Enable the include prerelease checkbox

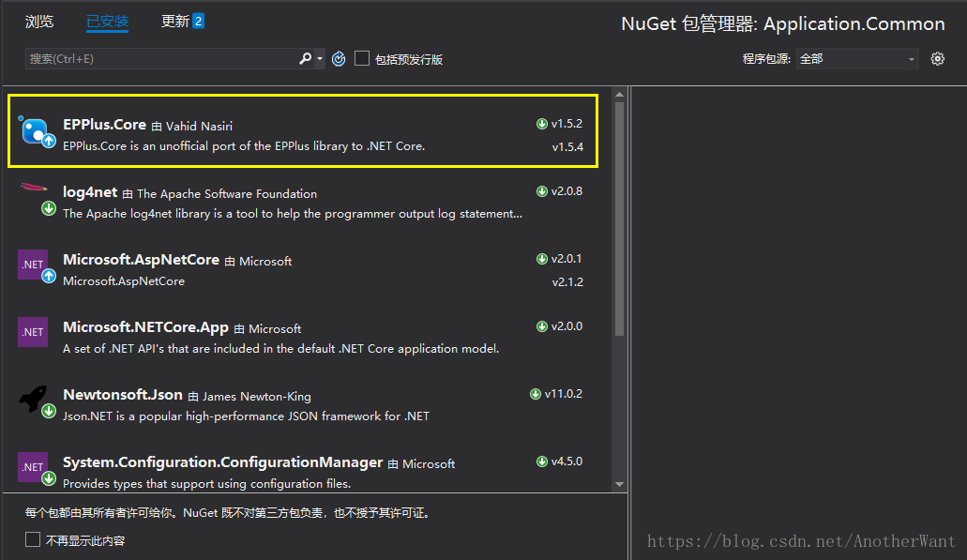(x=362, y=58)
